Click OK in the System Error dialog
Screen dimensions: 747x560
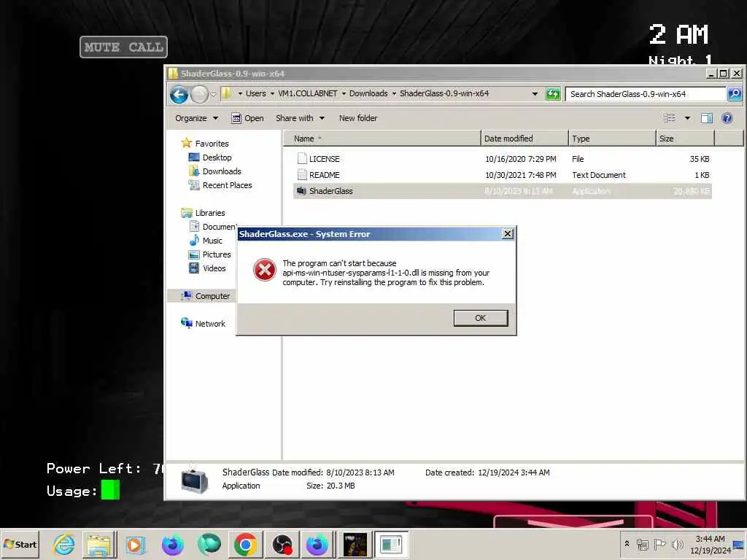pos(480,318)
